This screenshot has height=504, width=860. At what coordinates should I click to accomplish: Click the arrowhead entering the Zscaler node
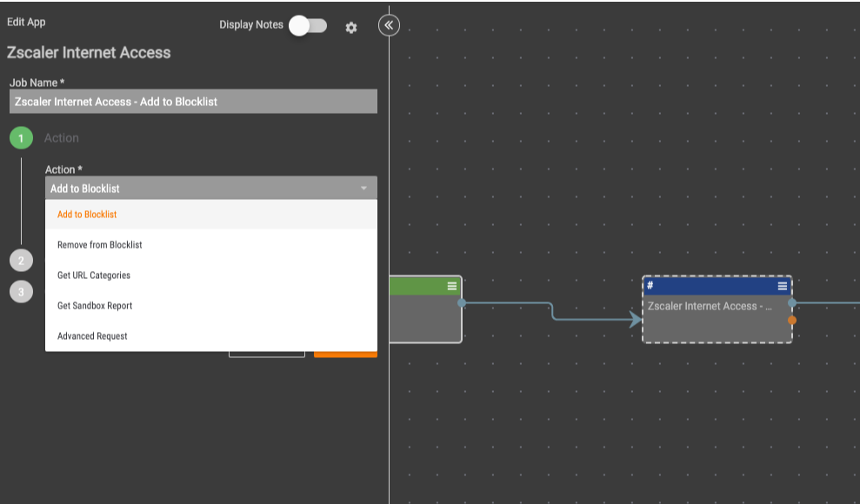[636, 320]
